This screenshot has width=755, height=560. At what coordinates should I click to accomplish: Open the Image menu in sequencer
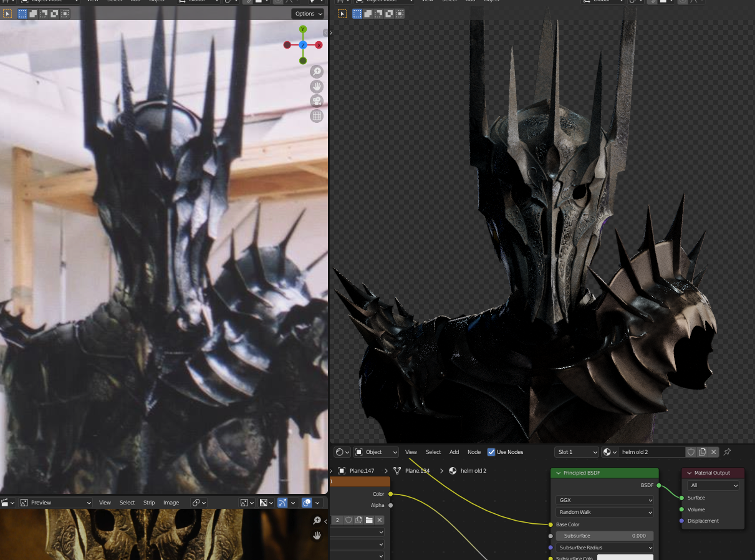click(x=171, y=503)
